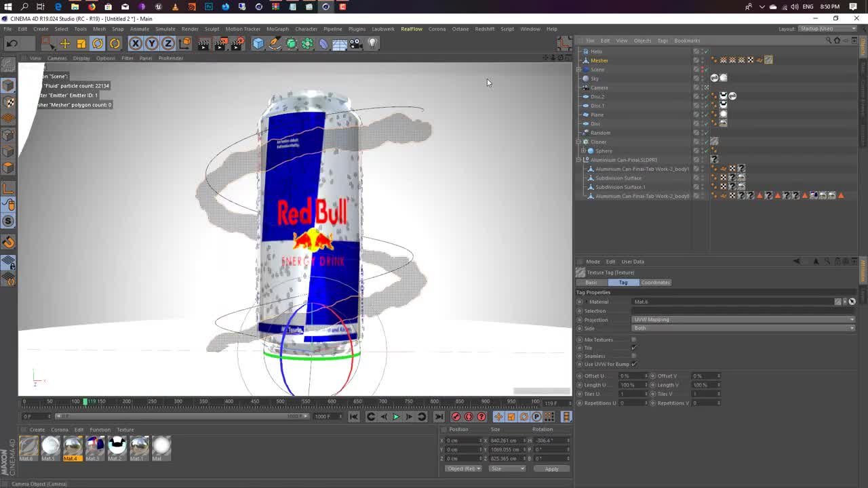Click the Record Active Objects button
The width and height of the screenshot is (868, 488).
tap(456, 417)
